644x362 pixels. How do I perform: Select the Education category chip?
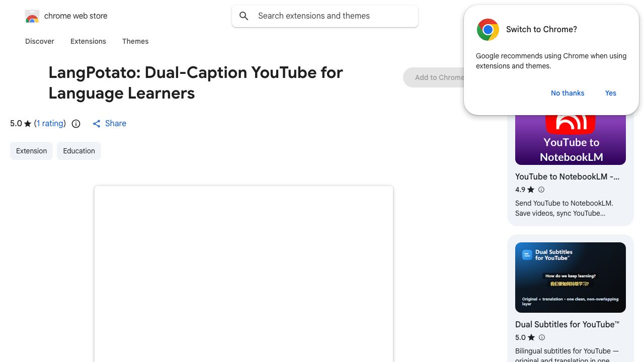click(79, 151)
